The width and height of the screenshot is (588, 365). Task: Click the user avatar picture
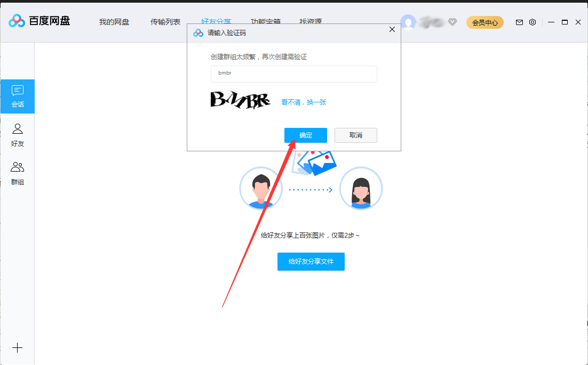pyautogui.click(x=408, y=22)
